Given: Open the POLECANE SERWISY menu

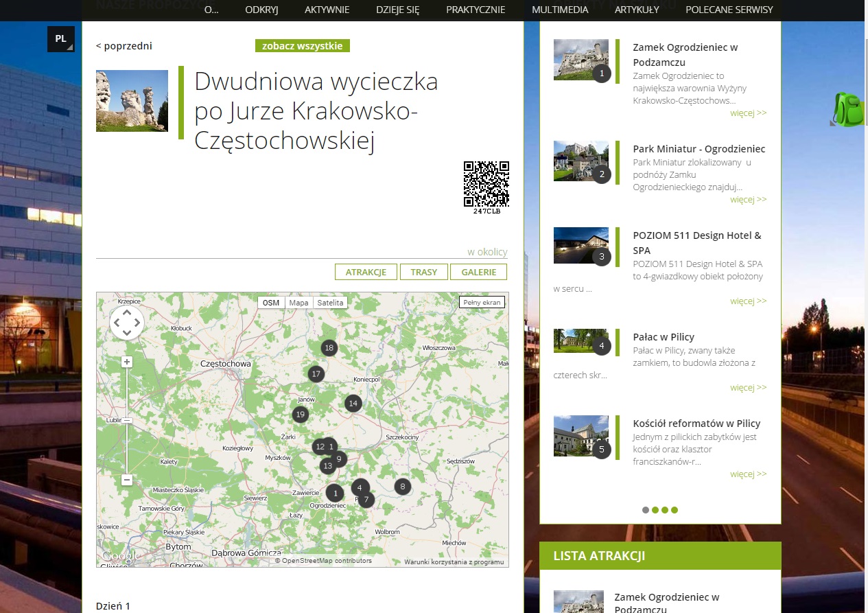Looking at the screenshot, I should (729, 10).
